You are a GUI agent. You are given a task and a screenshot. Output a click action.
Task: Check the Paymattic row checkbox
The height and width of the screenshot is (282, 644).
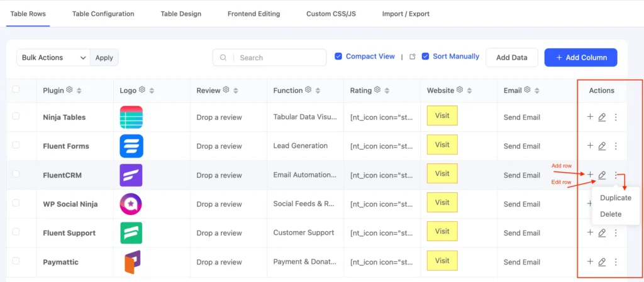click(x=16, y=261)
